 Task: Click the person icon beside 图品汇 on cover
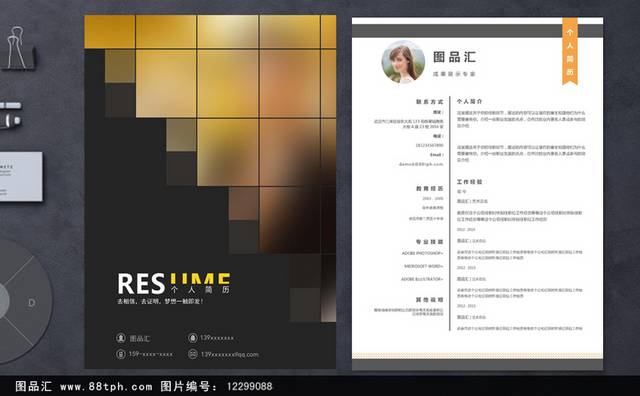click(x=121, y=338)
